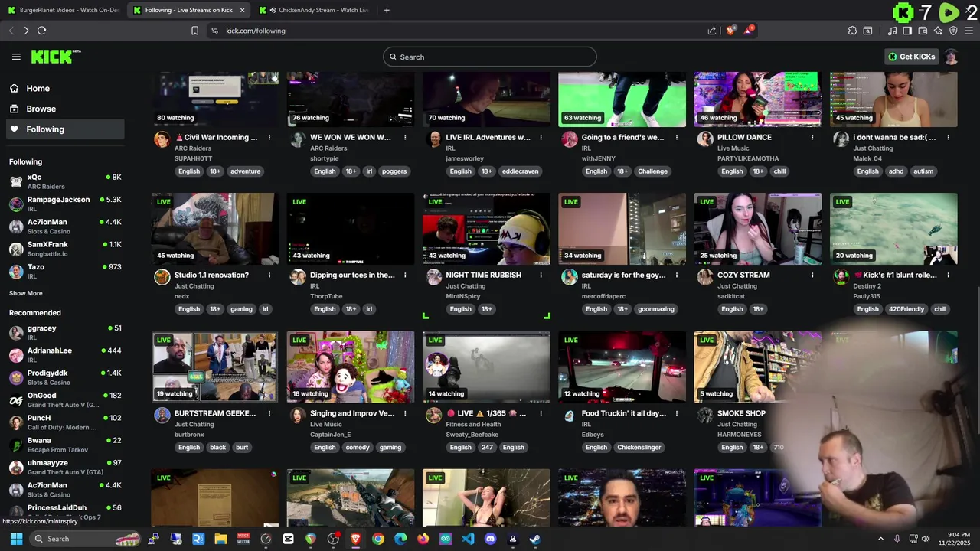Launch Steam from the taskbar

[535, 539]
